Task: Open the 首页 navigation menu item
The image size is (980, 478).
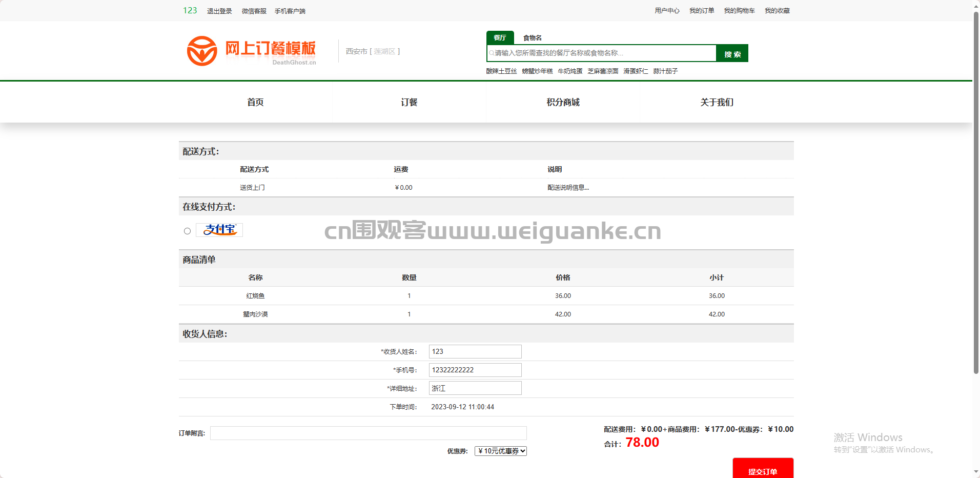Action: 255,102
